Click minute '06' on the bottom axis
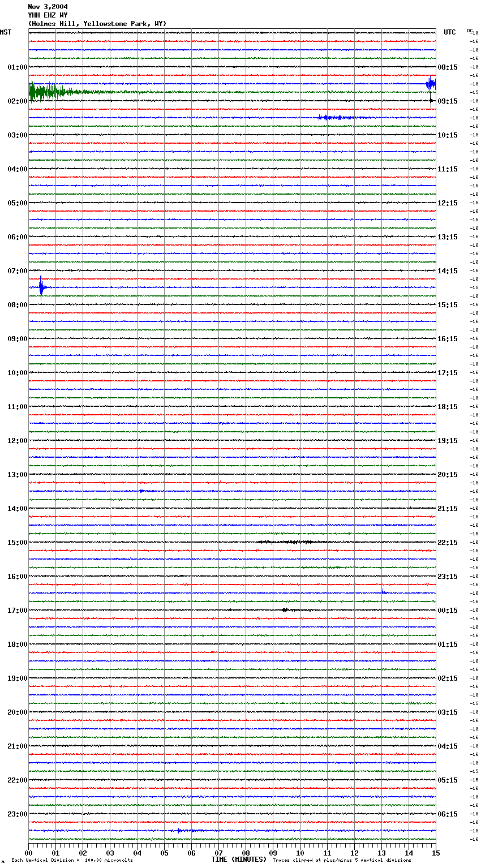 coord(192,853)
